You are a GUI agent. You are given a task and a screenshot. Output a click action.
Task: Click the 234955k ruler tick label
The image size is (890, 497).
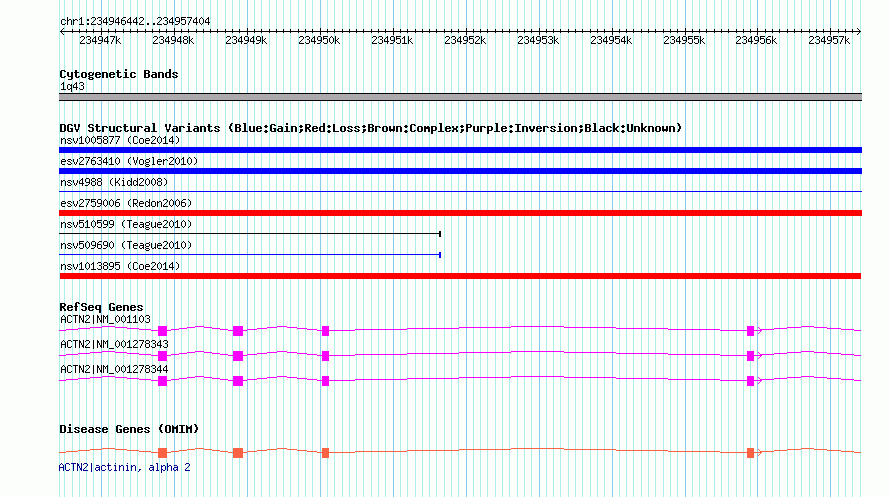683,40
